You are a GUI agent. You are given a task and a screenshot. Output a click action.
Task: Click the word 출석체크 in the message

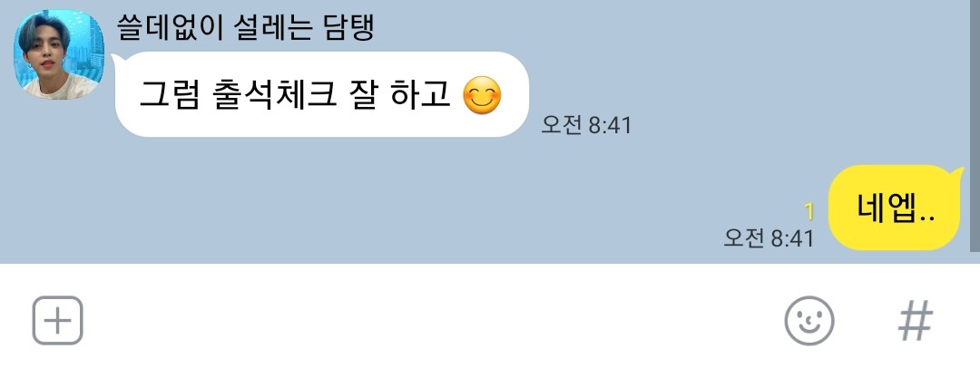[x=276, y=97]
